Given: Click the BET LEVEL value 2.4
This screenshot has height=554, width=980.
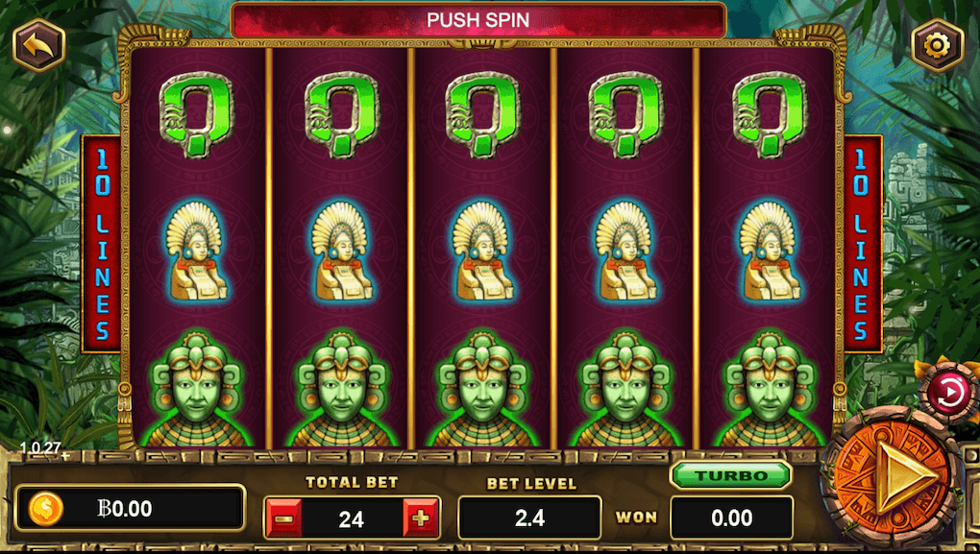Looking at the screenshot, I should pos(530,518).
